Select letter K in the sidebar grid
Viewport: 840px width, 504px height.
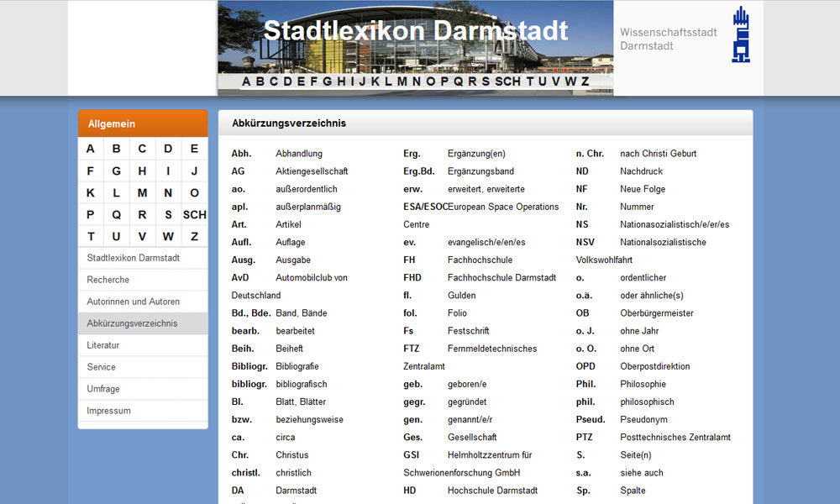tap(91, 192)
